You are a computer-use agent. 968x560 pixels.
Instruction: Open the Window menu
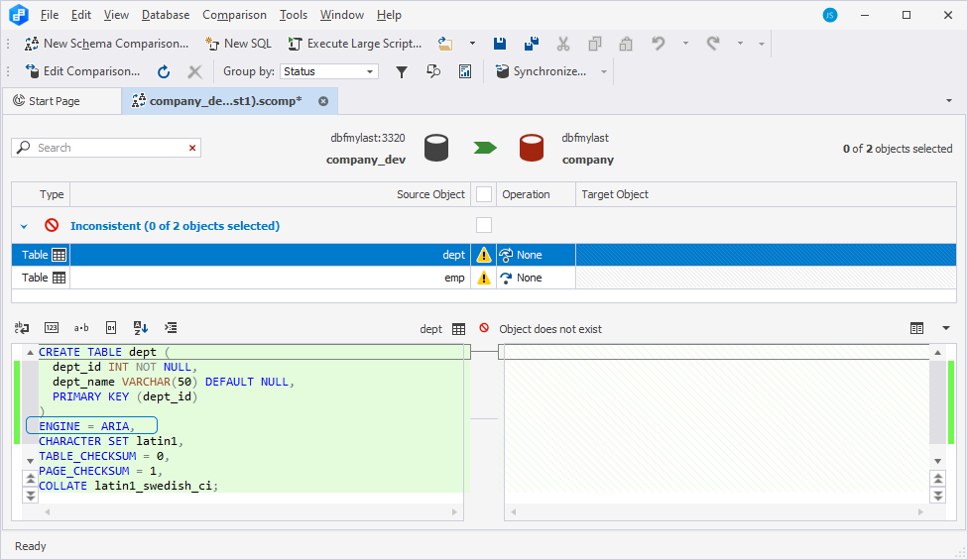[x=342, y=15]
